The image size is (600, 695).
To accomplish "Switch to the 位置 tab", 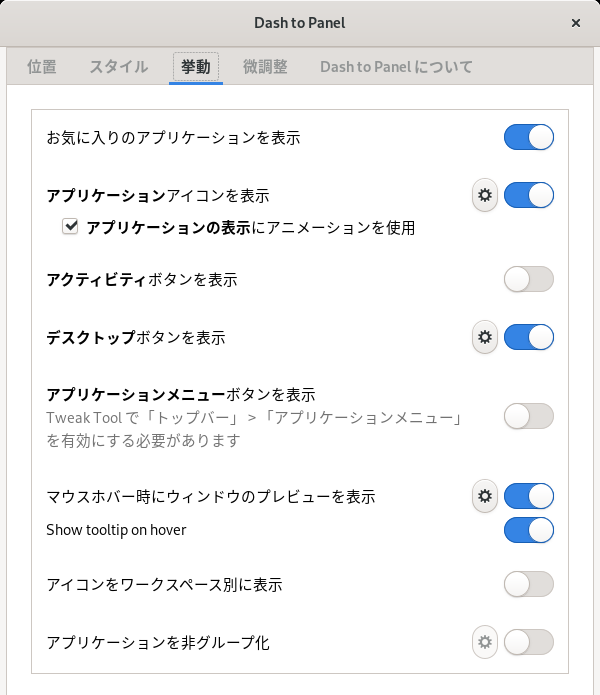I will pos(42,66).
